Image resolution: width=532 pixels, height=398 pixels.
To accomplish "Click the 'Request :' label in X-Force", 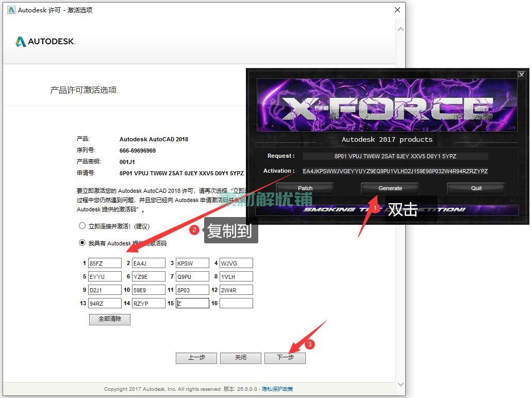I will (x=281, y=156).
